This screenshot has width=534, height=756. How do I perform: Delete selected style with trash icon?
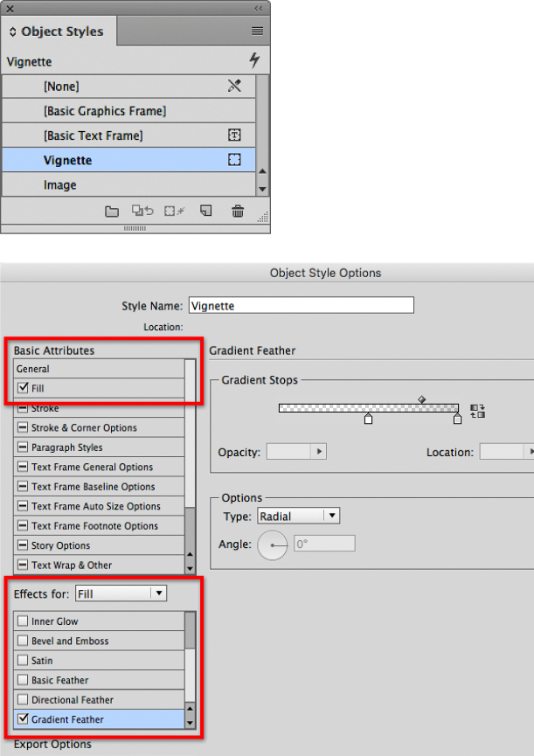(x=238, y=211)
